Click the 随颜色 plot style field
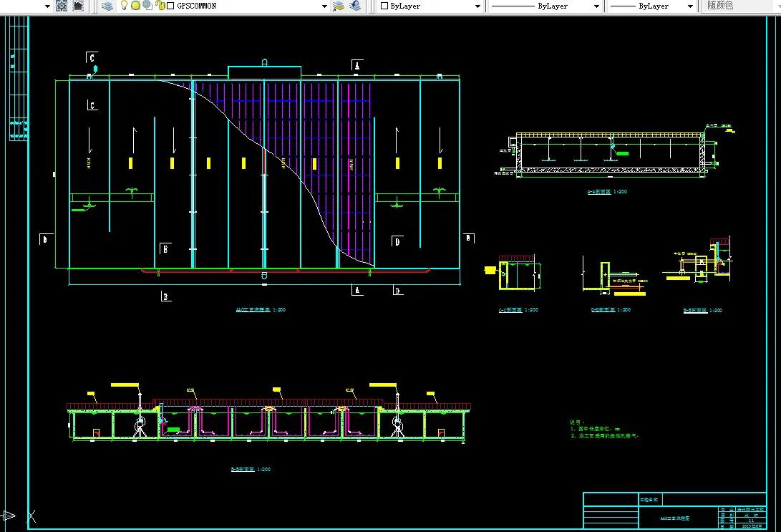Screen dimensions: 781x532 click(x=741, y=6)
